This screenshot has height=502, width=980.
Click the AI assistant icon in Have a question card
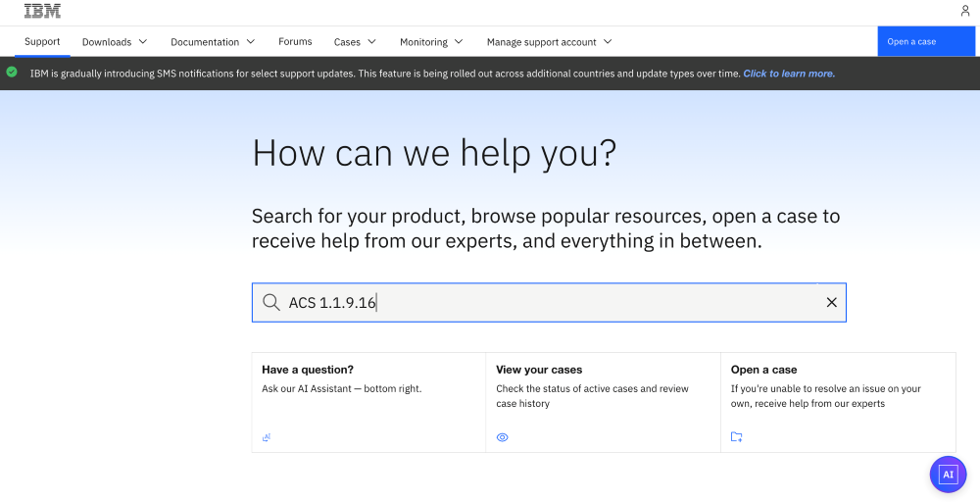pyautogui.click(x=267, y=437)
